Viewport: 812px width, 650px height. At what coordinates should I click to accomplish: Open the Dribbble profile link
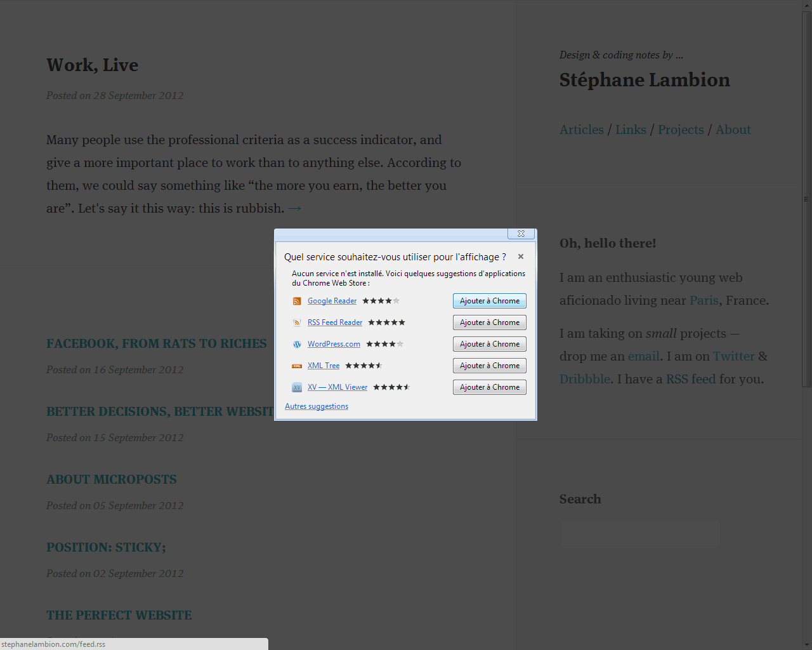[585, 379]
